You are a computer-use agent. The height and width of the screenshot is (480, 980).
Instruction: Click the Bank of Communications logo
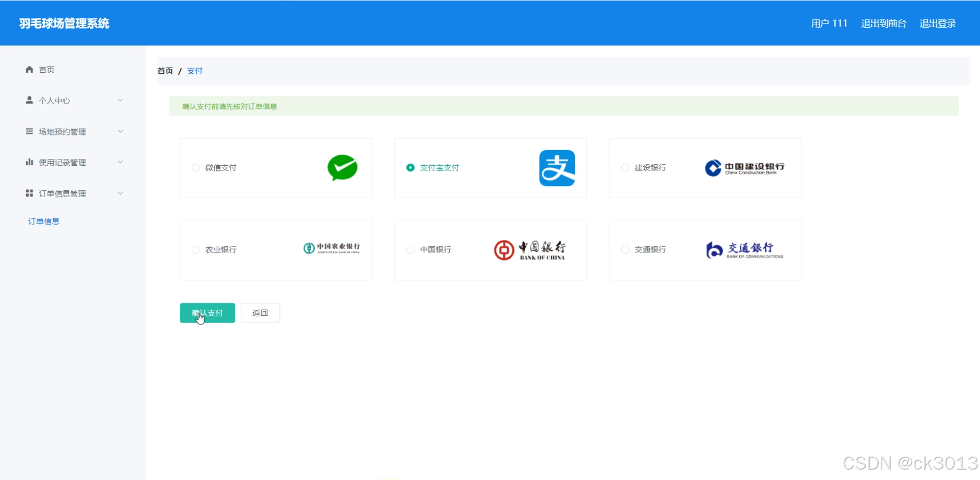[x=744, y=250]
